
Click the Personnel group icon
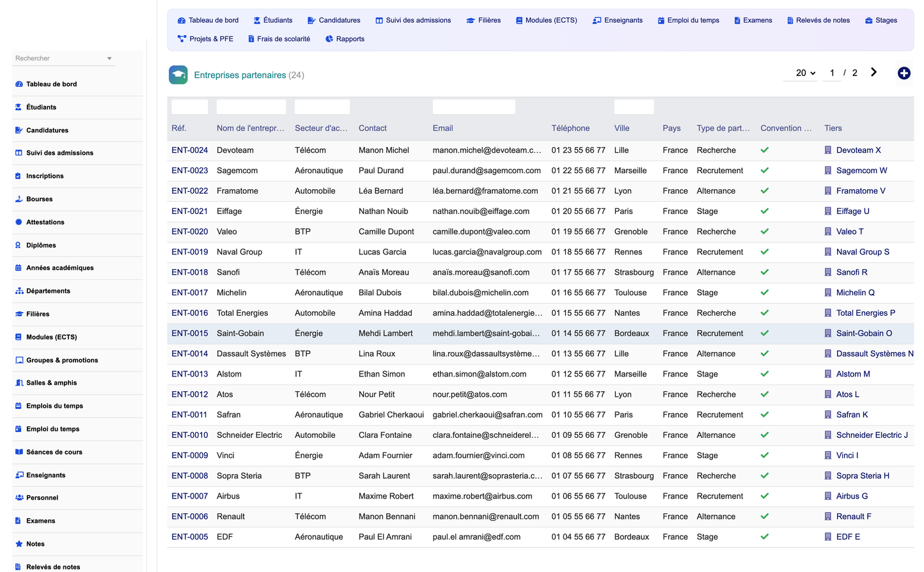click(x=19, y=498)
